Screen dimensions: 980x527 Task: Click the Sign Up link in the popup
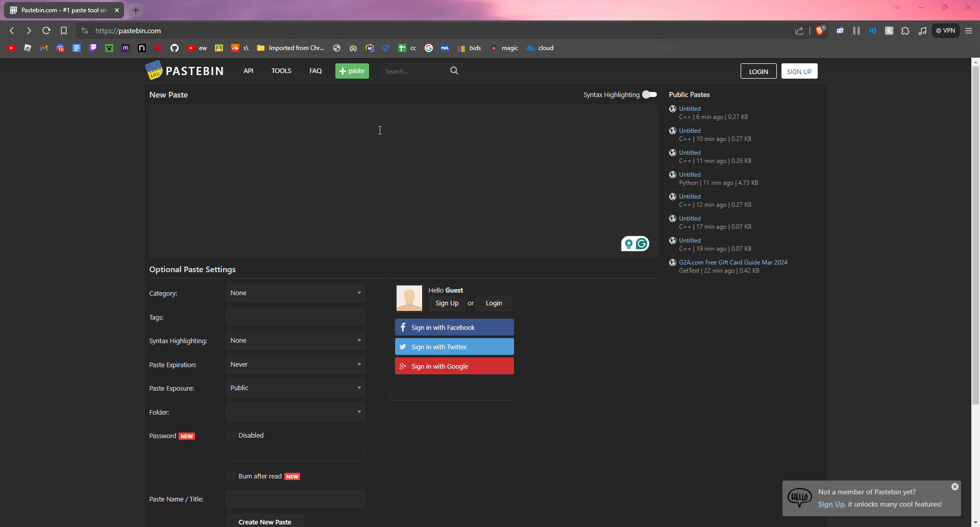(831, 504)
